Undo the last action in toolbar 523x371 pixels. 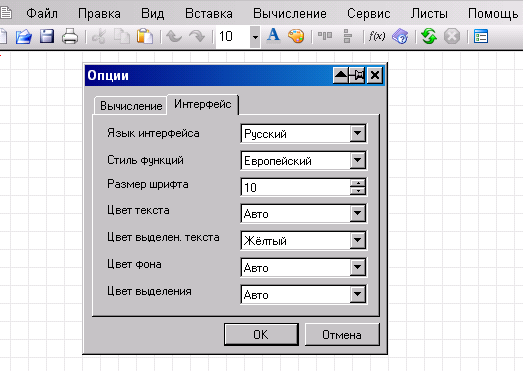click(x=174, y=36)
